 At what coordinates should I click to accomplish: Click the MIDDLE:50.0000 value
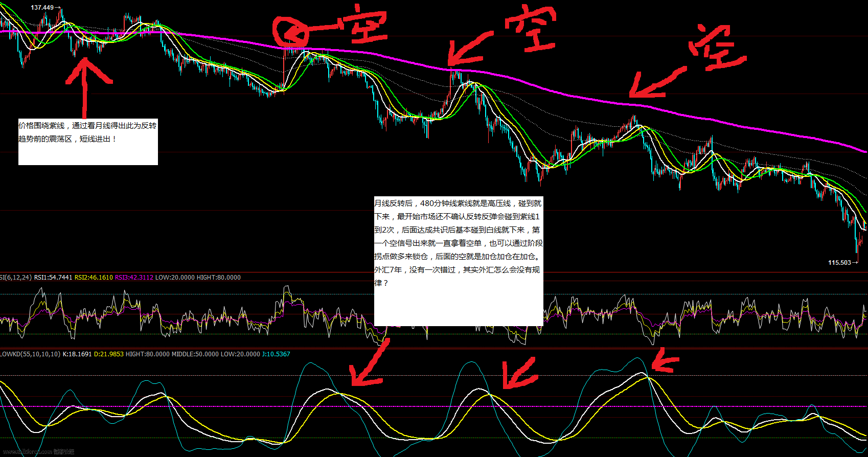point(195,354)
